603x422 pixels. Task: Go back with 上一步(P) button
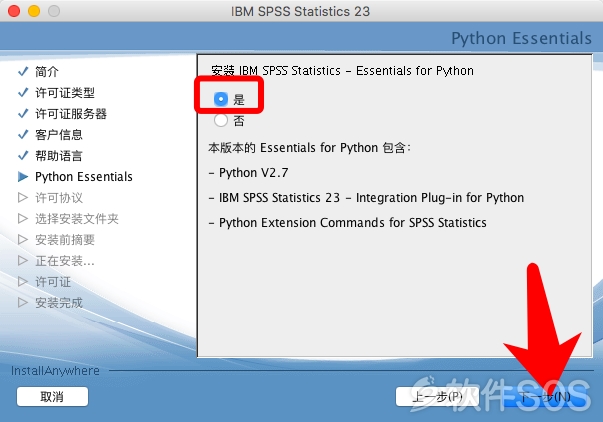[437, 397]
